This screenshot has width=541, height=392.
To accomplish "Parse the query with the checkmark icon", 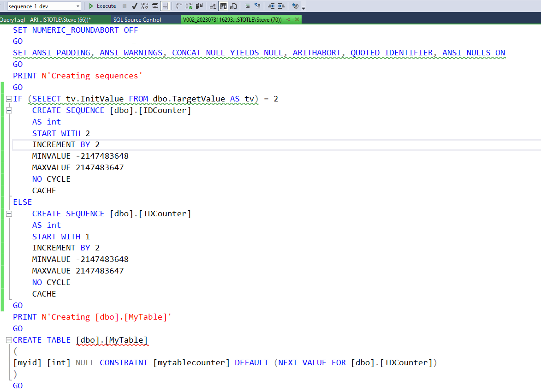I will [x=135, y=6].
